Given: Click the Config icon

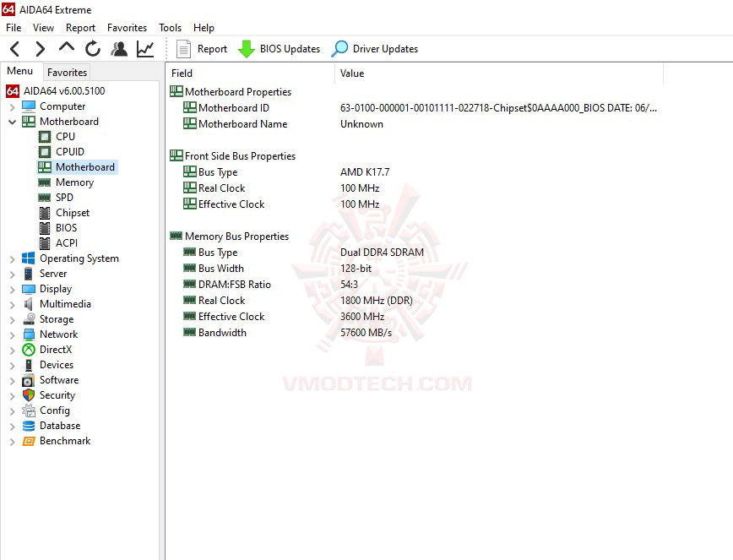Looking at the screenshot, I should click(29, 410).
